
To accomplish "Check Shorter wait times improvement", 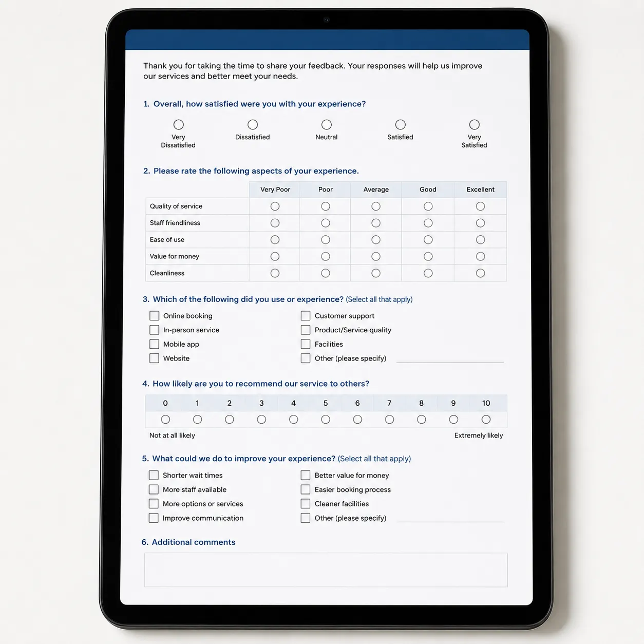I will 154,476.
